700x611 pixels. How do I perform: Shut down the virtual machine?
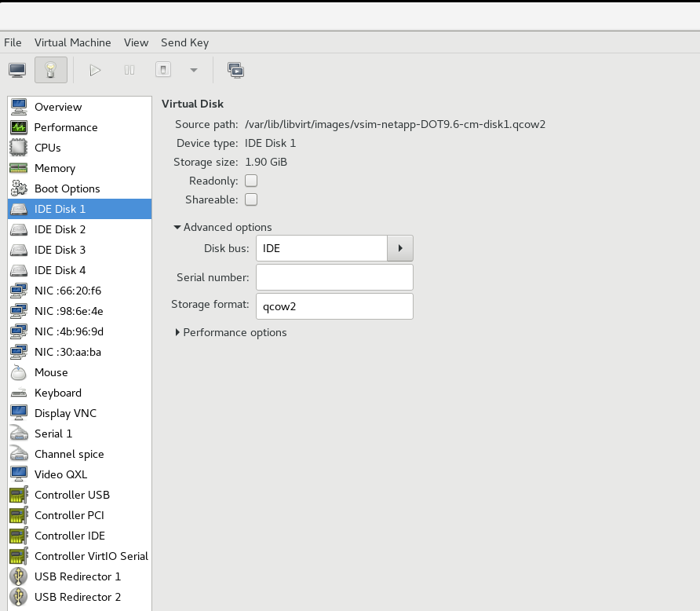(x=162, y=69)
